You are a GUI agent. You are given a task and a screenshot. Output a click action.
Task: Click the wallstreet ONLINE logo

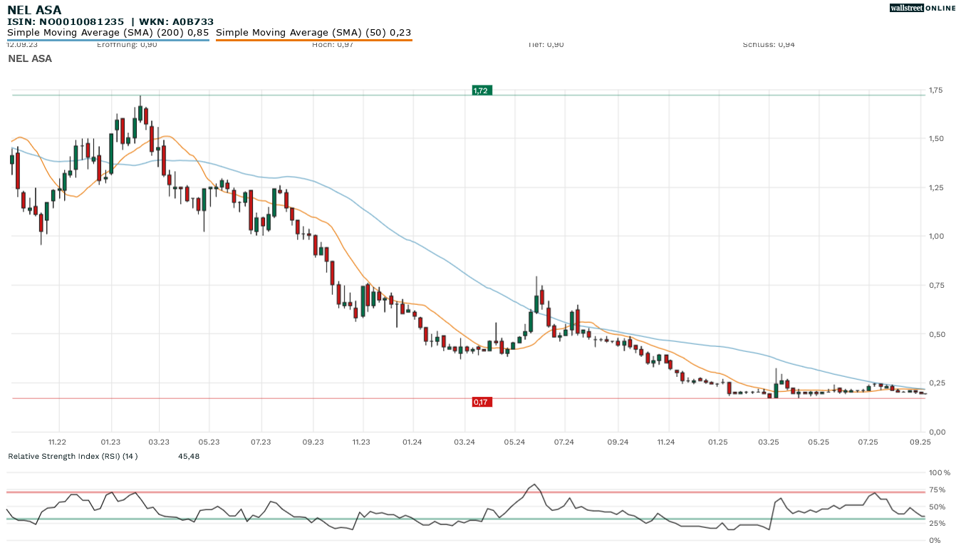pyautogui.click(x=922, y=9)
